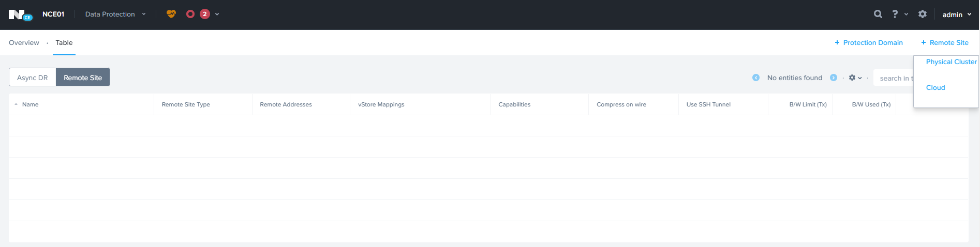
Task: Open table settings gear dropdown
Action: pyautogui.click(x=855, y=78)
